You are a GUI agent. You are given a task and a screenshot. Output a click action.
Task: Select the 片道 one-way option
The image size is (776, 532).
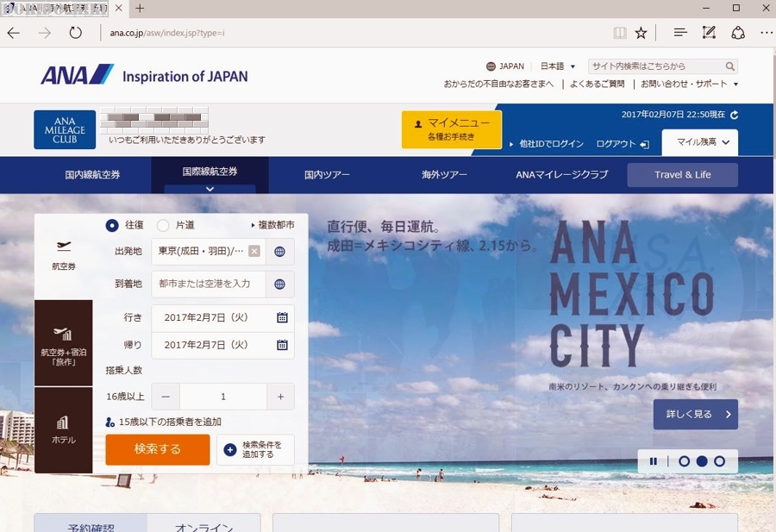click(x=163, y=226)
